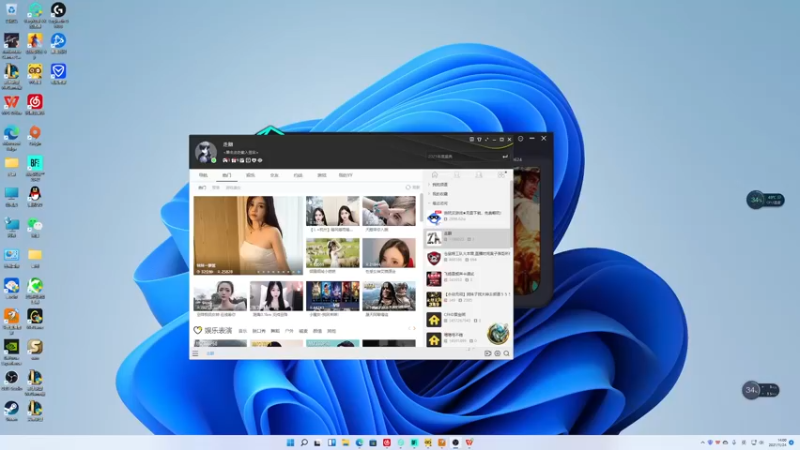
Task: Open the home icon in the right panel
Action: click(435, 174)
